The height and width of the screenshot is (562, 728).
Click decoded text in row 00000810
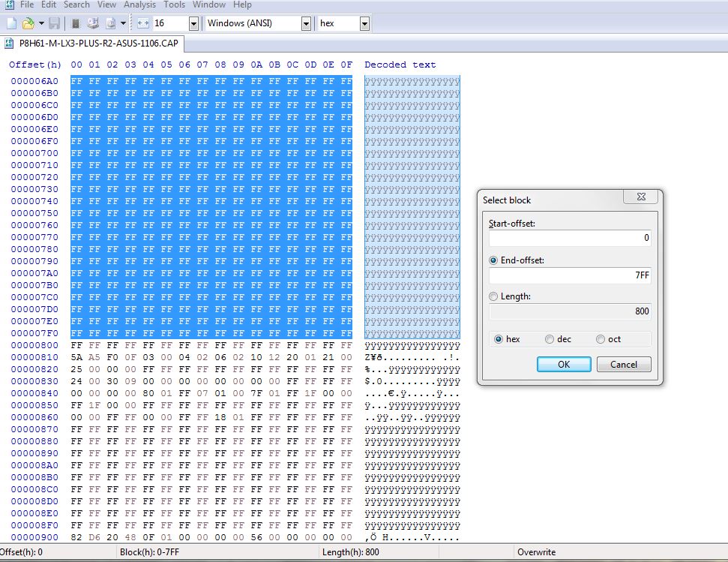[412, 357]
